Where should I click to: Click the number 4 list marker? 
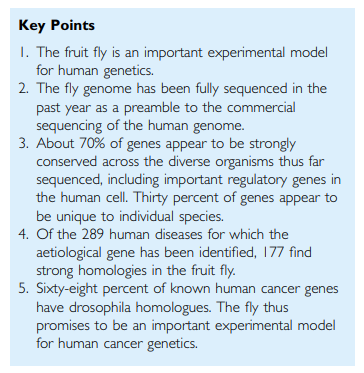click(25, 234)
